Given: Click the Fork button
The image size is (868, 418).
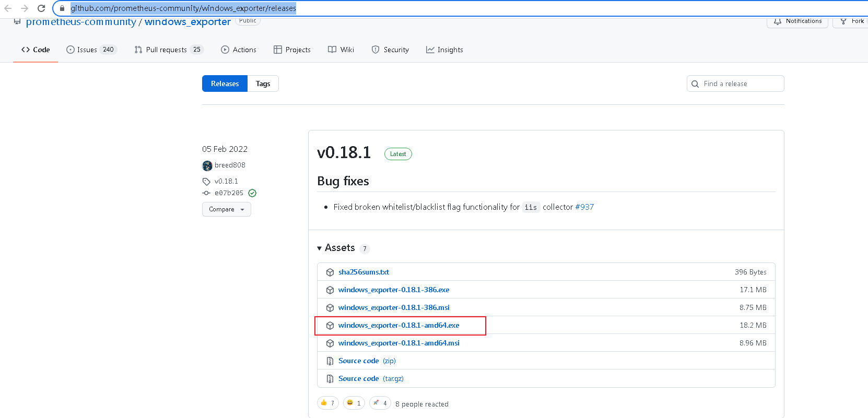Looking at the screenshot, I should [x=851, y=21].
